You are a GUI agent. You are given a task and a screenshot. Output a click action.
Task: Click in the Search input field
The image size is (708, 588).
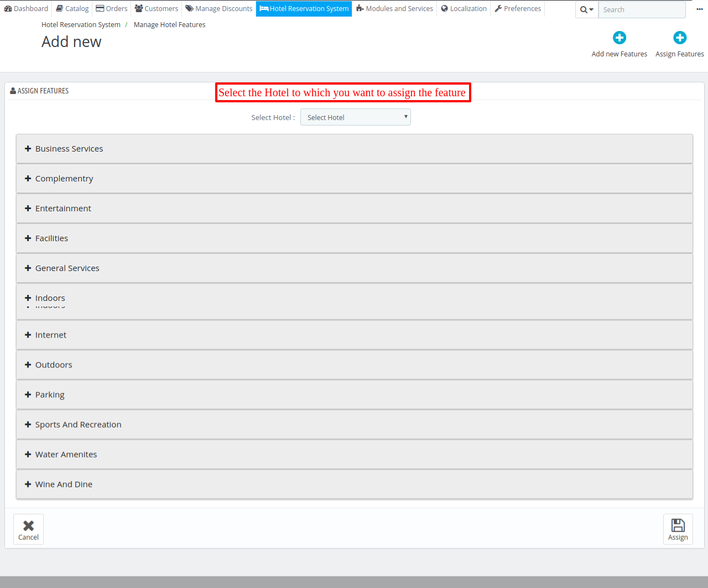(642, 10)
